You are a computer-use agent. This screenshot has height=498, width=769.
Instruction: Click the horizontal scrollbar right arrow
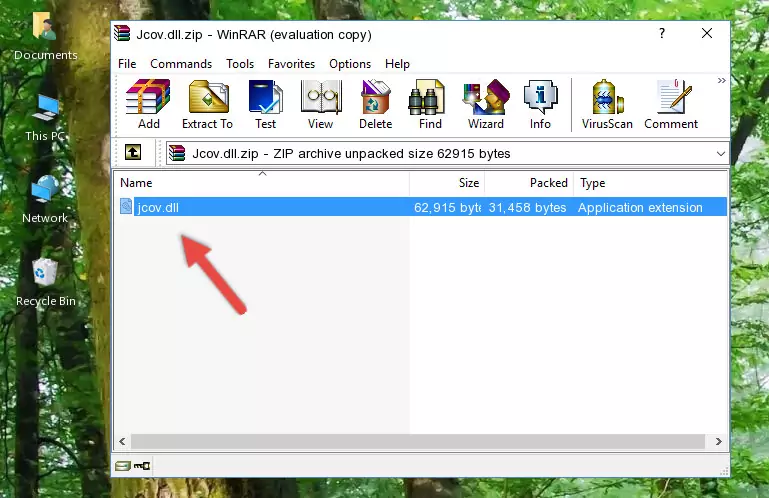coord(718,441)
